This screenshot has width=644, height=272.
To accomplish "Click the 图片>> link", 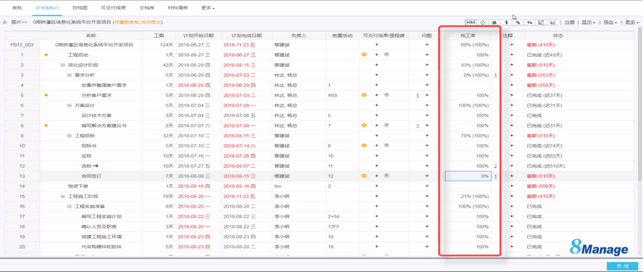I will tap(19, 22).
